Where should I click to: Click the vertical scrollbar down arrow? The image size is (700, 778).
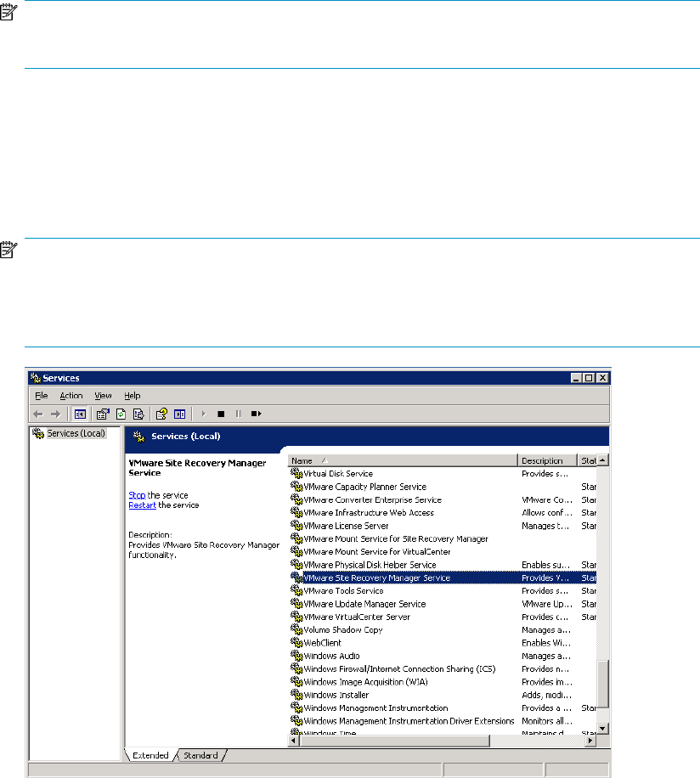click(602, 729)
